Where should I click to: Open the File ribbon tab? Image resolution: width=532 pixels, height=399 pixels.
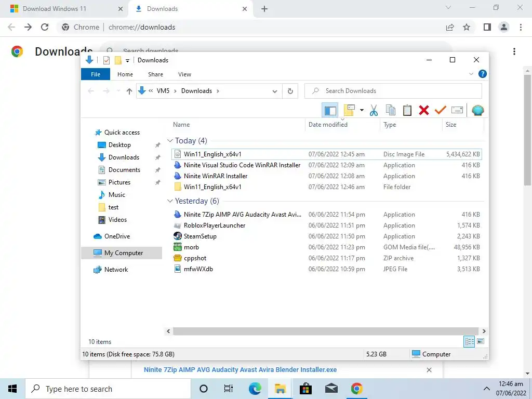coord(96,74)
